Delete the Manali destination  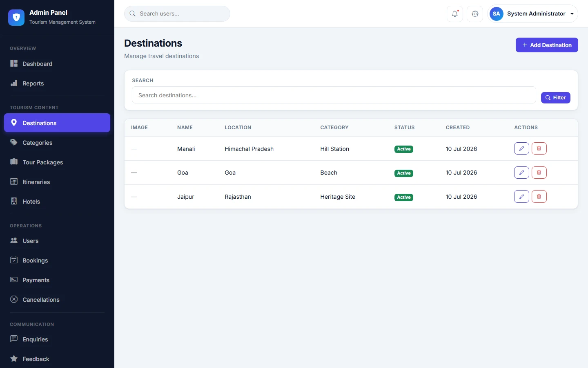tap(539, 148)
